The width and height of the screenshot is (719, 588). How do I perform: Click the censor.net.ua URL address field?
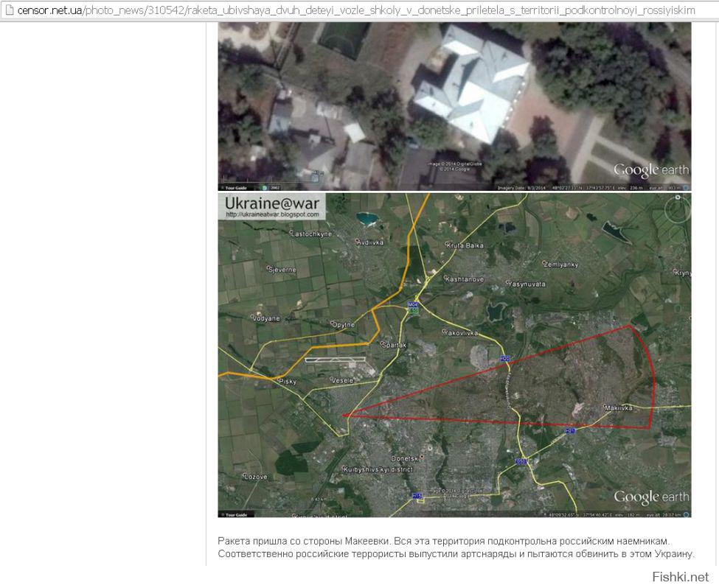[354, 10]
